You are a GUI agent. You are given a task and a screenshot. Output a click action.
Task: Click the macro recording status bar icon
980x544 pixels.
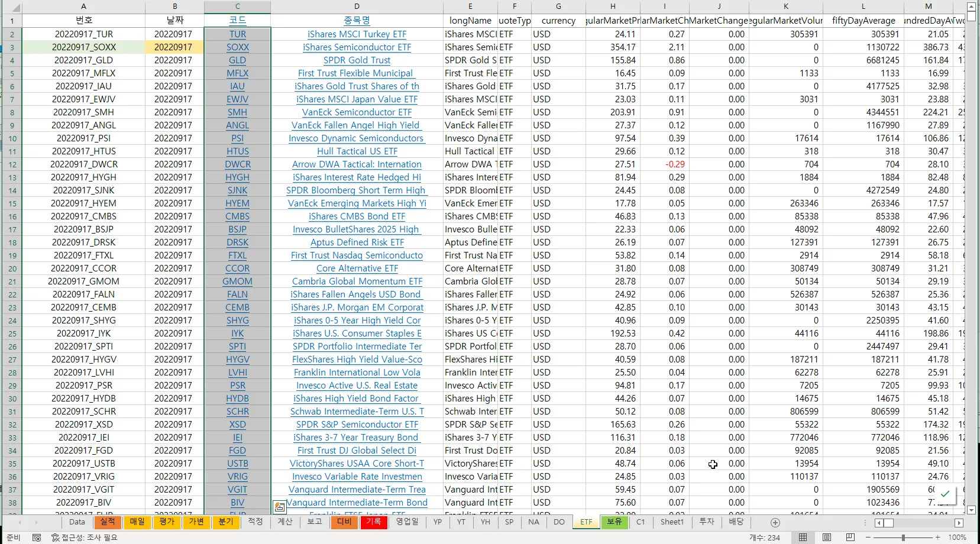pos(37,537)
